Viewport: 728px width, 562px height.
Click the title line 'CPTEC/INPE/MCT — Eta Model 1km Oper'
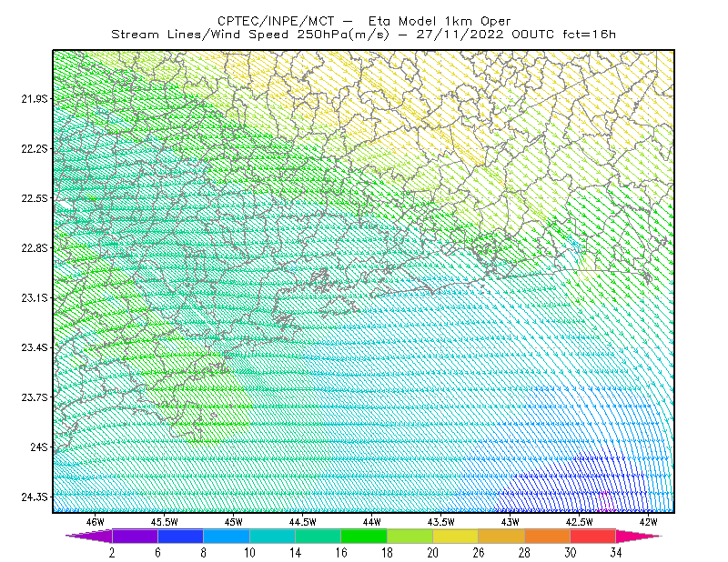pyautogui.click(x=364, y=21)
